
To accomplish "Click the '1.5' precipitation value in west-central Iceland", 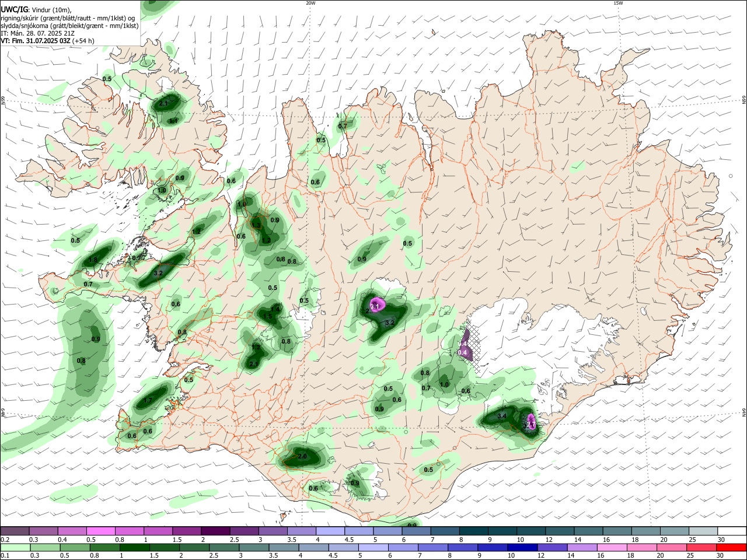I will click(x=267, y=316).
